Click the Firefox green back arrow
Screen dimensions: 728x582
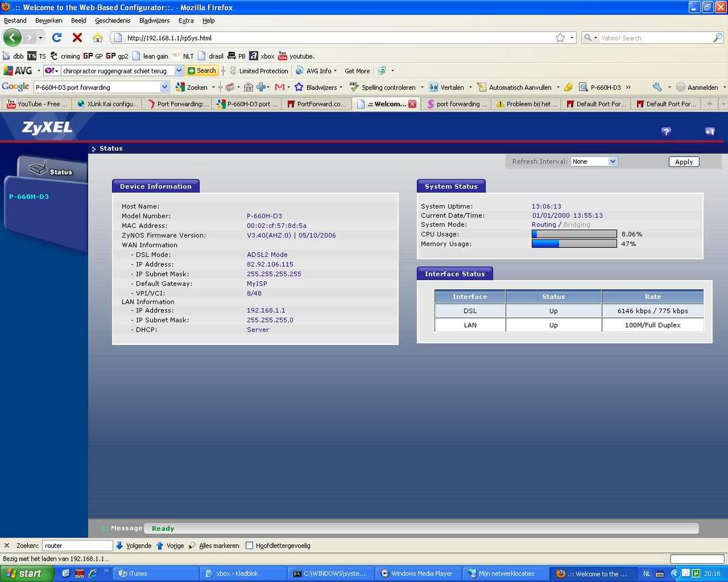pos(12,38)
